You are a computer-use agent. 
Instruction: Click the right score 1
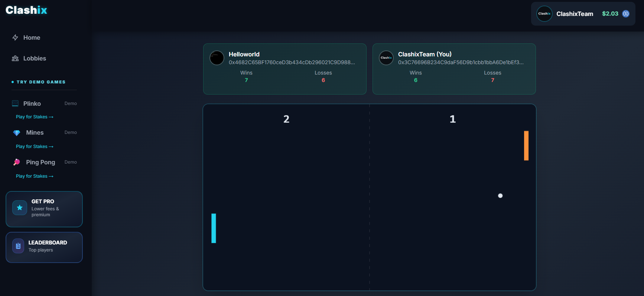pos(453,119)
